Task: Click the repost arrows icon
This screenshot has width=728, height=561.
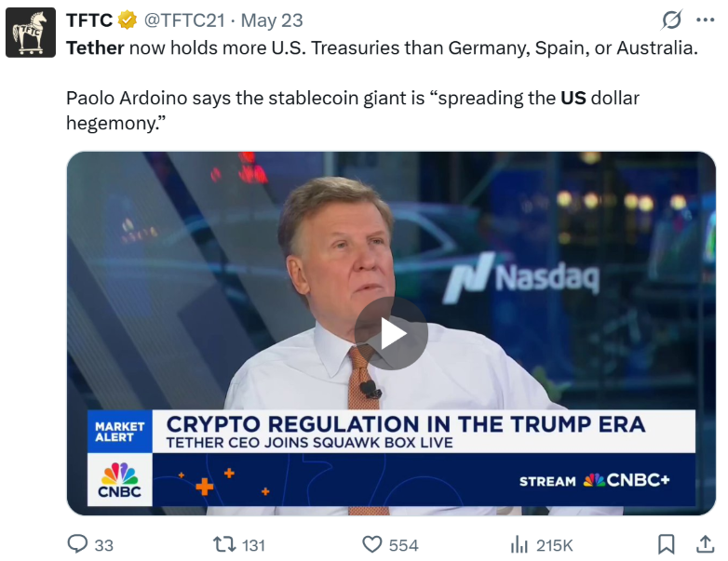Action: tap(224, 544)
